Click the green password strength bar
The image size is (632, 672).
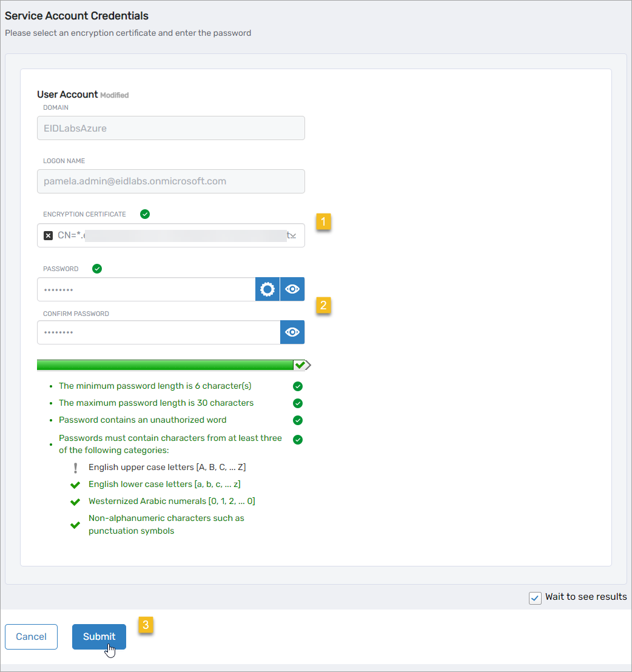(x=167, y=365)
